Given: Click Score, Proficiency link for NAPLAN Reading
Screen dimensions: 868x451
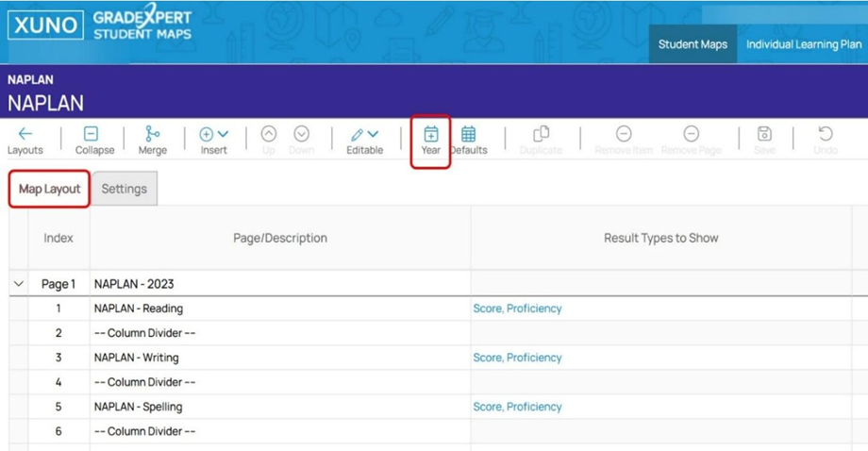Looking at the screenshot, I should [517, 309].
